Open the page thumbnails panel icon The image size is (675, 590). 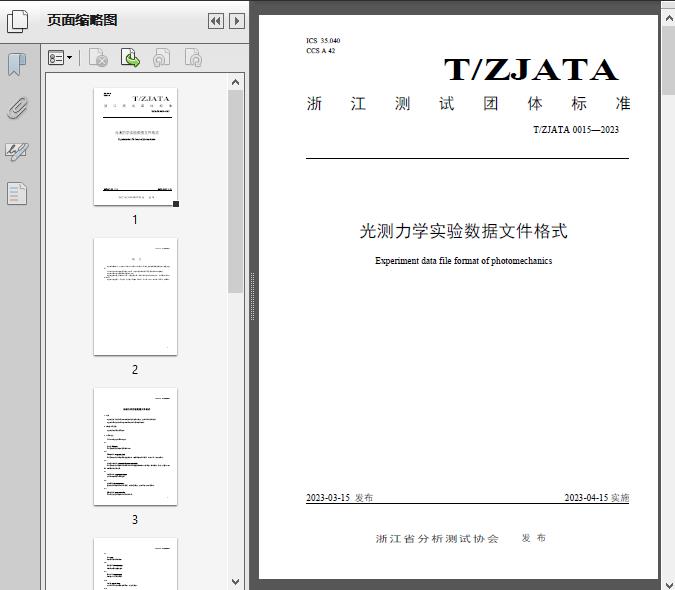click(17, 21)
